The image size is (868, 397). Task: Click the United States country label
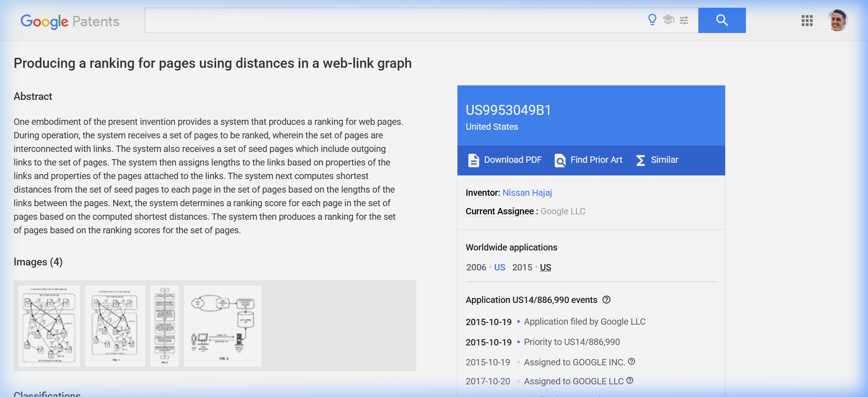[x=492, y=127]
